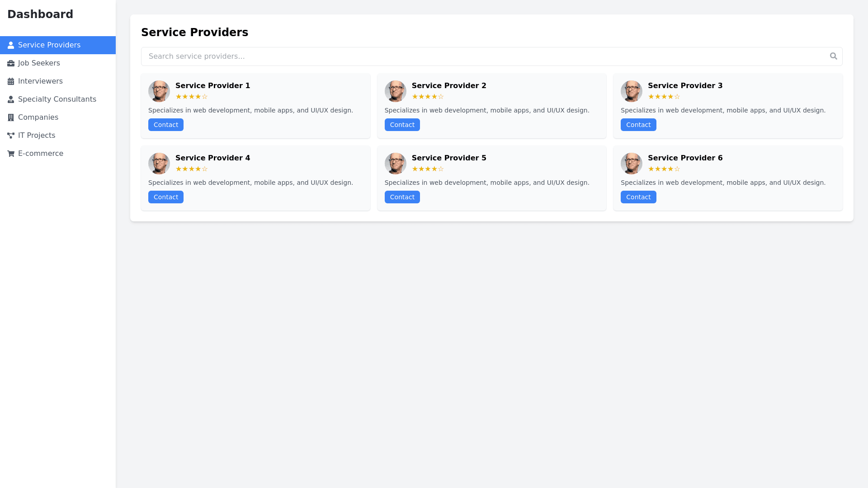
Task: Click the Job Seekers briefcase icon
Action: click(x=11, y=63)
